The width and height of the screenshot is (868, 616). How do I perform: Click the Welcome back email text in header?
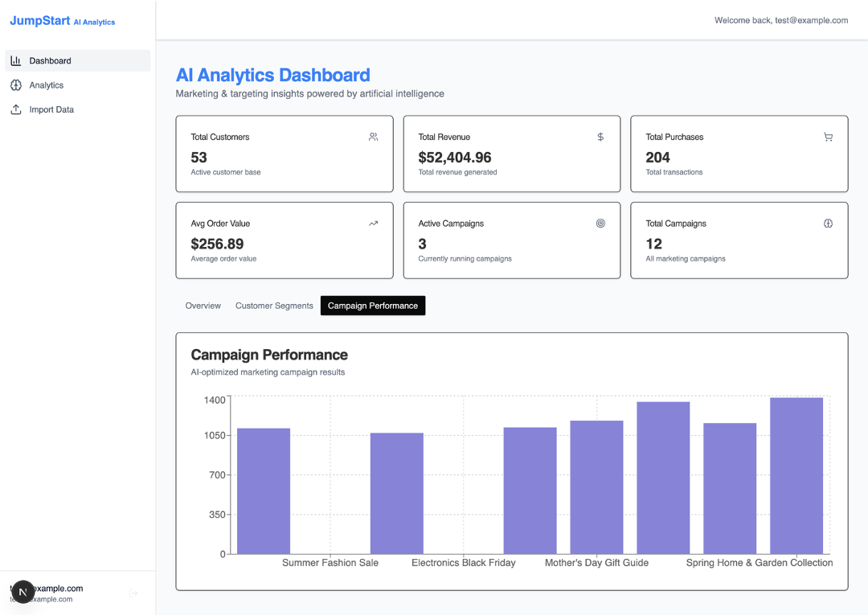click(x=781, y=20)
